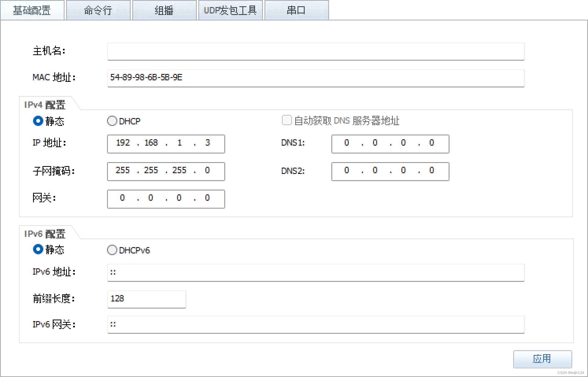Click the IPv6 地址 field

click(315, 272)
